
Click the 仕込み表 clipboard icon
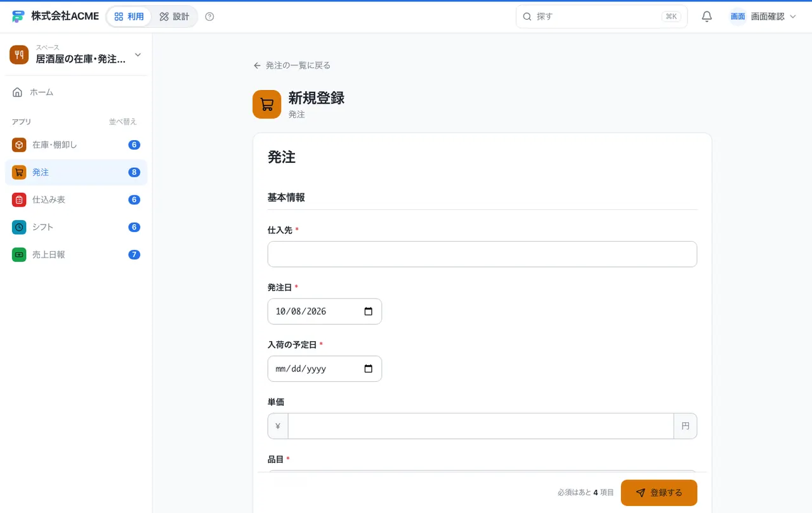pyautogui.click(x=19, y=200)
